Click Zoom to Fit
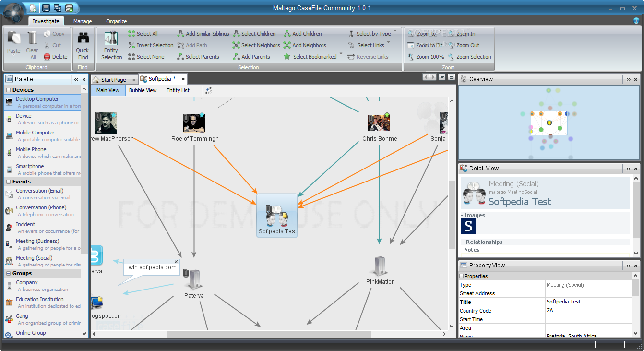 click(x=425, y=45)
